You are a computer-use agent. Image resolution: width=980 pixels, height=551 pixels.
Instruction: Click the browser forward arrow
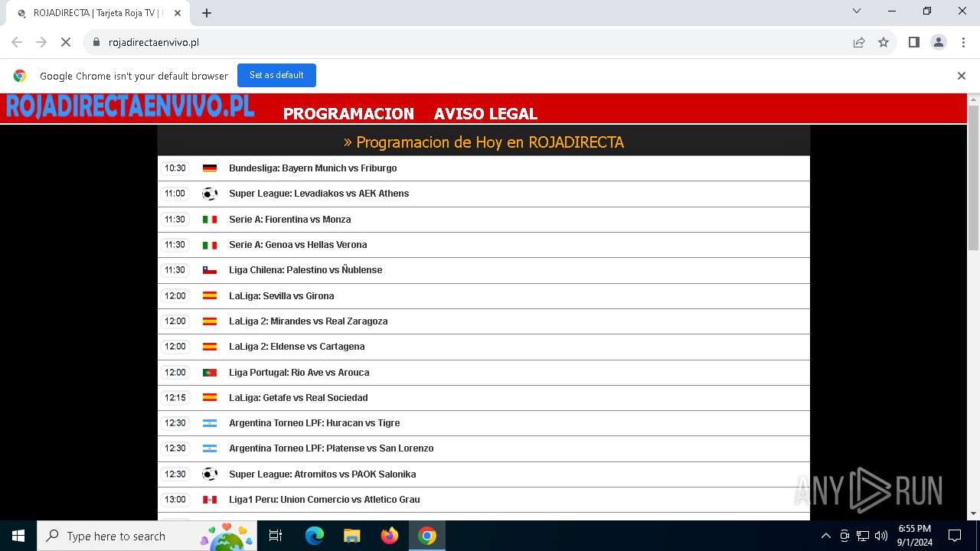pyautogui.click(x=41, y=42)
